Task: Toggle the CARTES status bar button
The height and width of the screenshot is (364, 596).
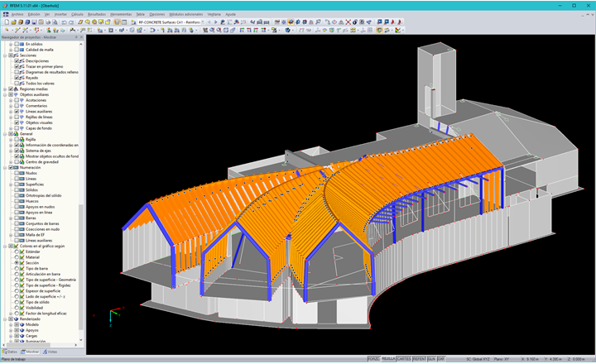Action: [404, 359]
